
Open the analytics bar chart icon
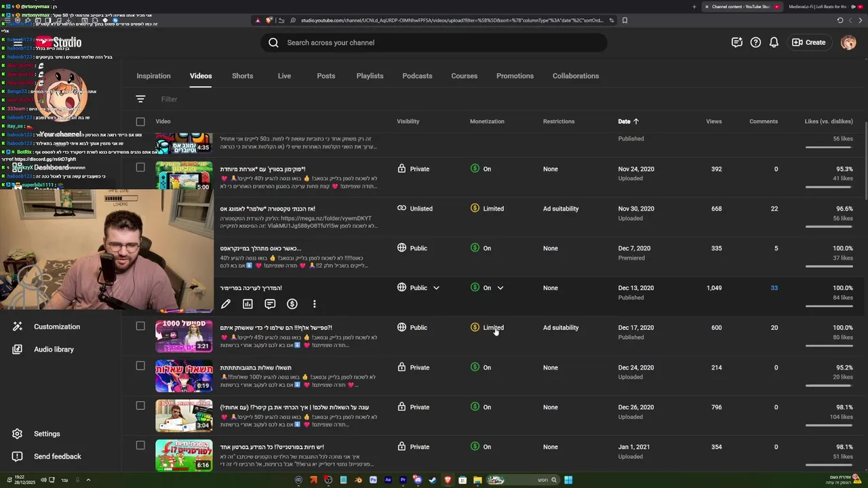pos(248,304)
